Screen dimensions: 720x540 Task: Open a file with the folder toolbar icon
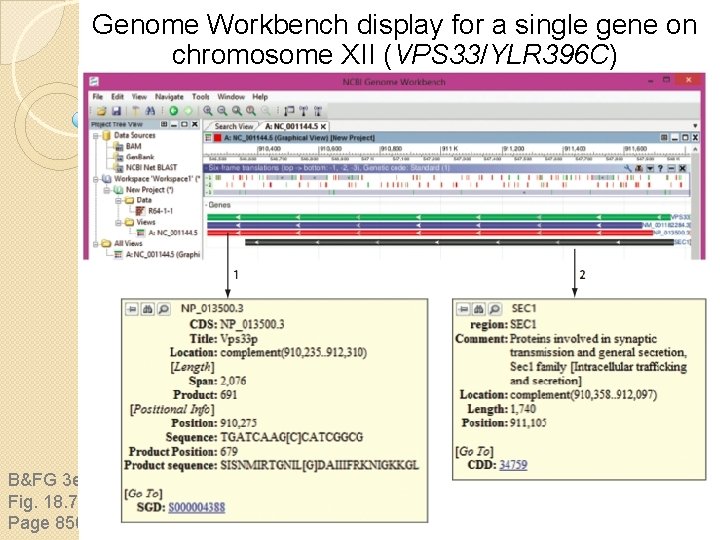pos(101,111)
